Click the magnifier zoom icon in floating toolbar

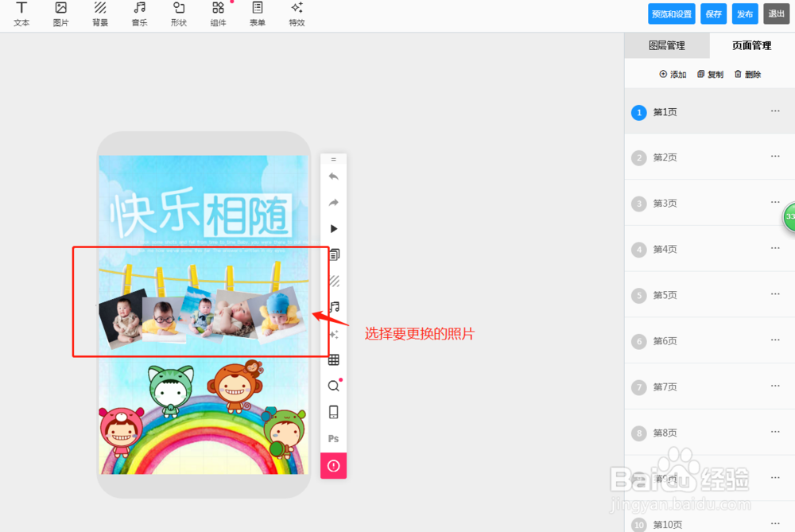(x=334, y=386)
